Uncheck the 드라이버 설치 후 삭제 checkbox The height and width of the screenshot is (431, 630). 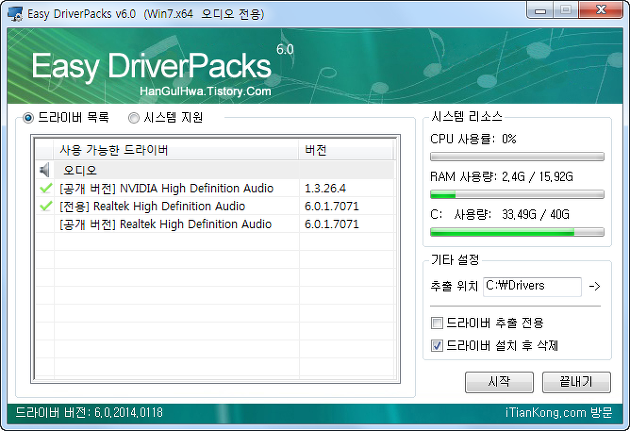(x=437, y=345)
